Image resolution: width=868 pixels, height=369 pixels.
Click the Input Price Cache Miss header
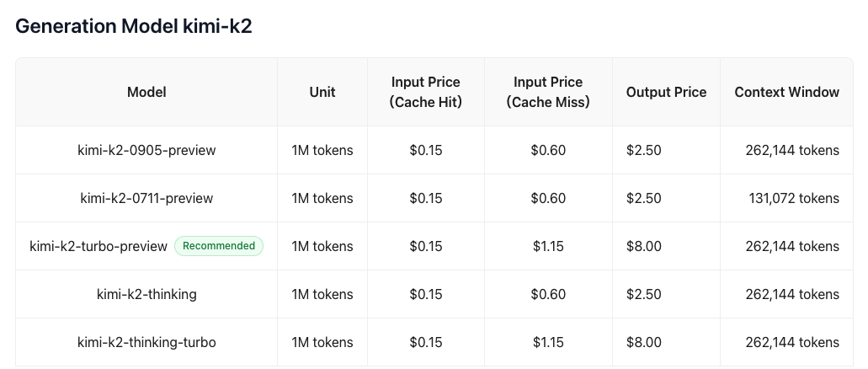(x=548, y=92)
